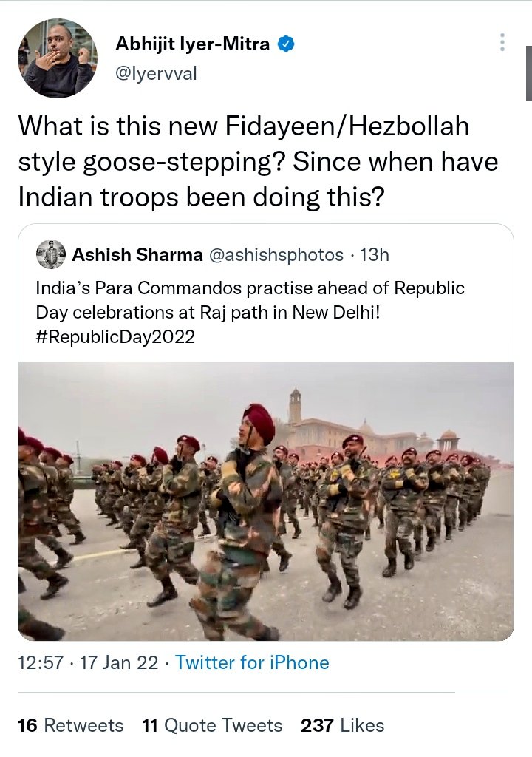
Task: Open the @Iyervval handle
Action: [156, 74]
